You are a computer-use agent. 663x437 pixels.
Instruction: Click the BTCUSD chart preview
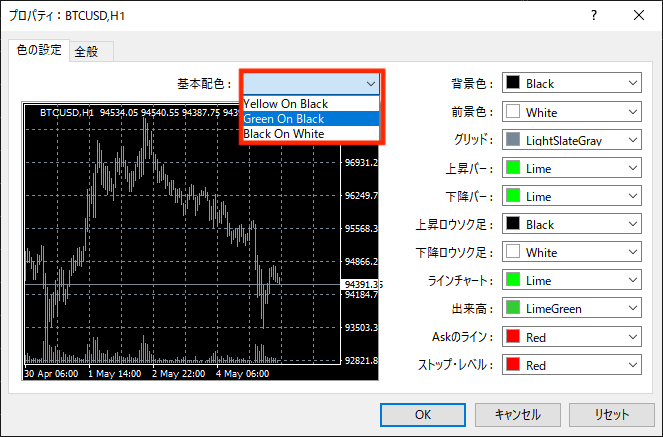click(200, 241)
